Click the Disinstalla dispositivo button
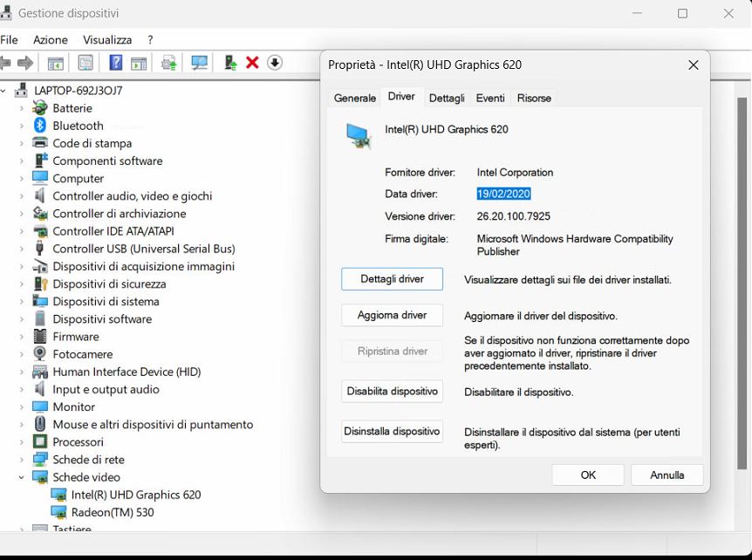The image size is (752, 560). (x=392, y=431)
